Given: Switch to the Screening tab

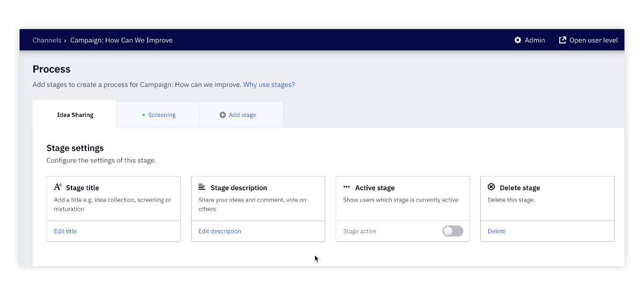Looking at the screenshot, I should [x=158, y=115].
